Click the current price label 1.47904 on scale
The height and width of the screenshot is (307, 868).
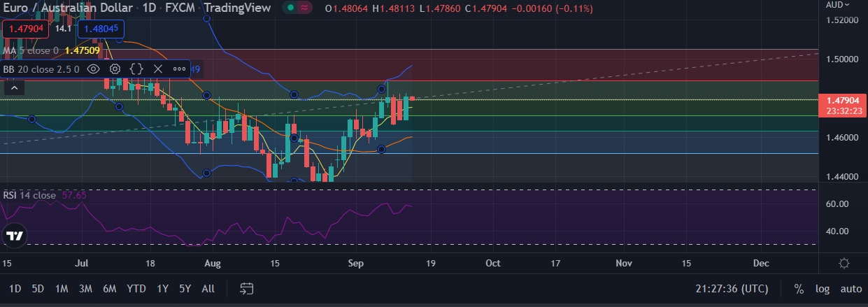point(842,100)
